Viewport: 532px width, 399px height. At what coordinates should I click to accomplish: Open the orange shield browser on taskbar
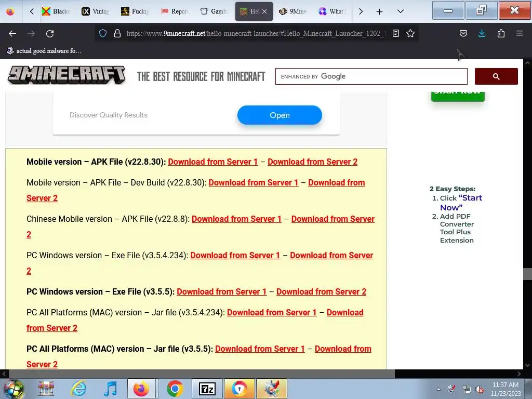(240, 389)
